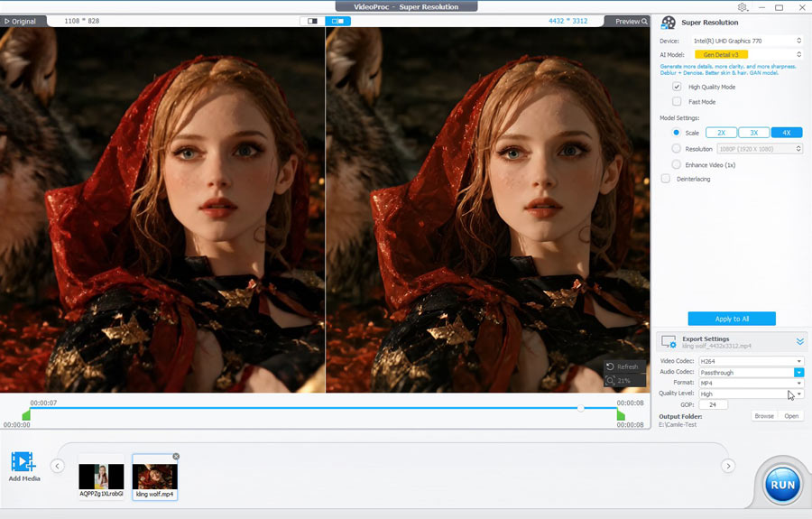The height and width of the screenshot is (519, 812).
Task: Open the AI Model Gen Detail v3 dropdown
Action: [x=748, y=54]
